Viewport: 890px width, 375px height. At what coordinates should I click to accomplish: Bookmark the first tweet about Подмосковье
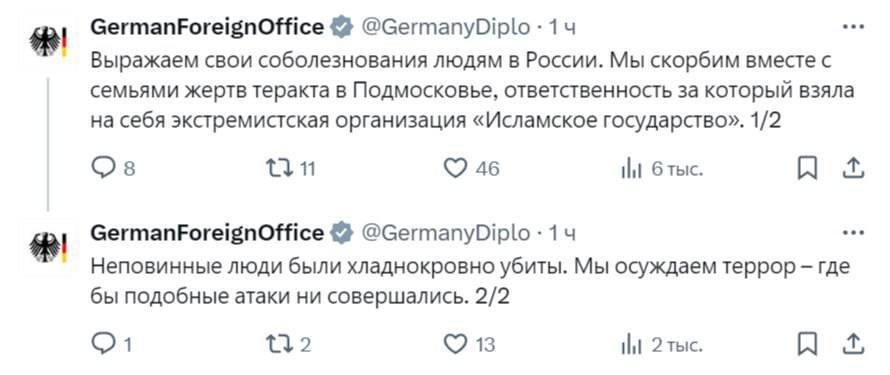[807, 168]
